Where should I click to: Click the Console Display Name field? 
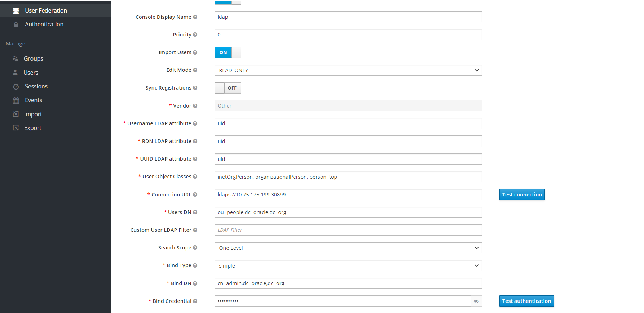point(348,17)
